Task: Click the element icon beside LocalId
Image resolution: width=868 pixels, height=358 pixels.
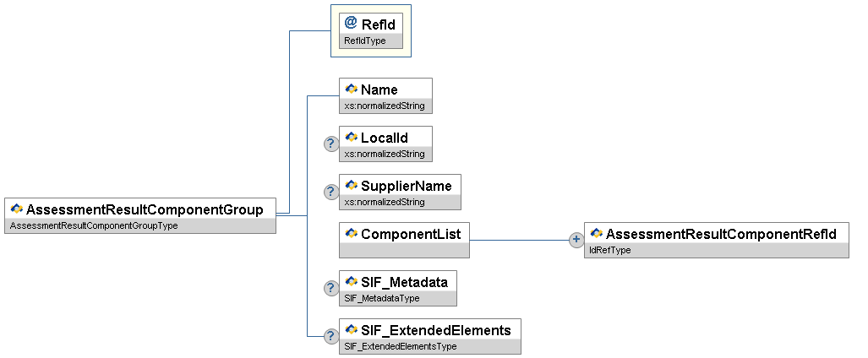Action: pyautogui.click(x=351, y=137)
